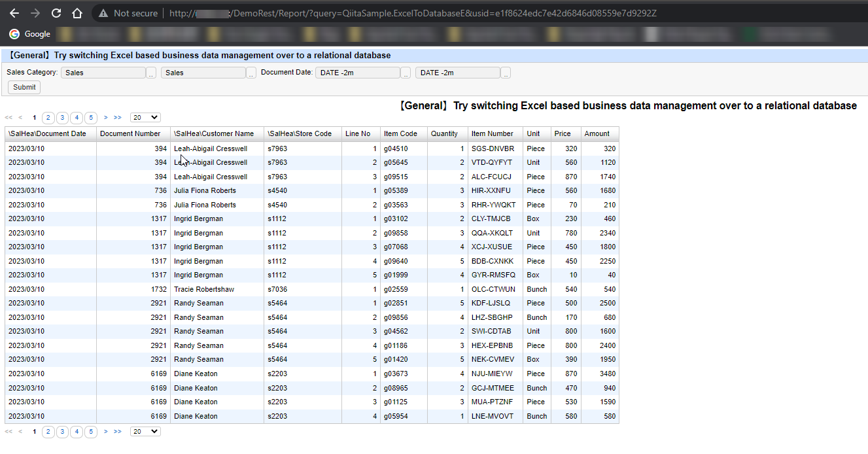The height and width of the screenshot is (454, 868).
Task: Go to page 5 in bottom pager
Action: tap(91, 432)
